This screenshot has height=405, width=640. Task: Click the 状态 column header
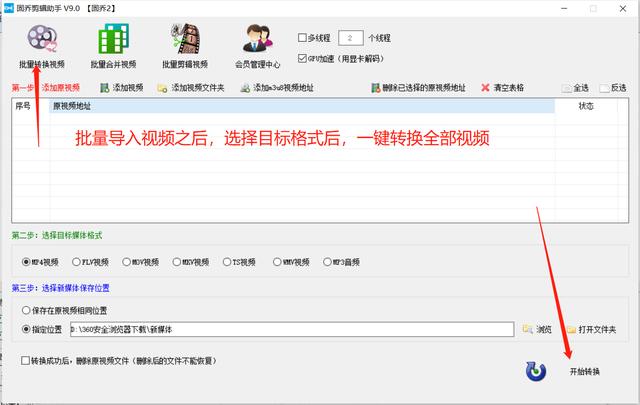click(x=586, y=106)
